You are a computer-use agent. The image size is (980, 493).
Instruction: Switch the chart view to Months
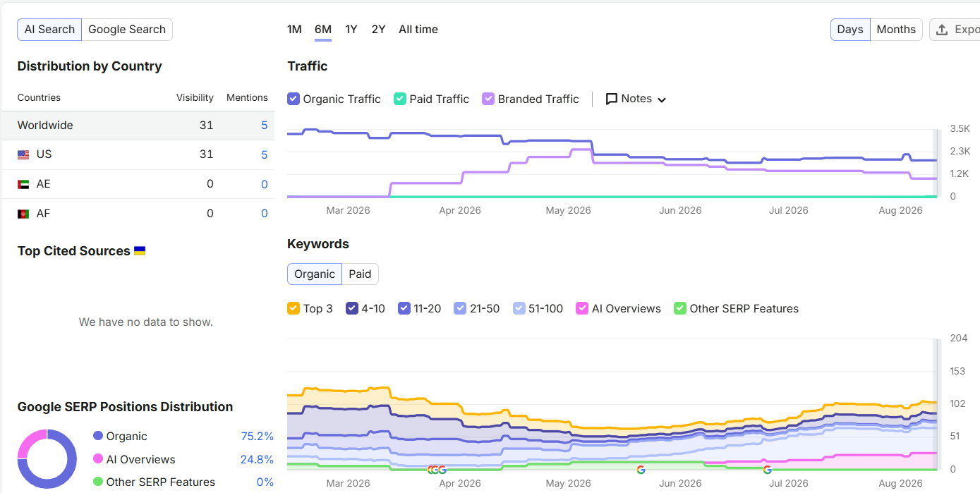896,30
